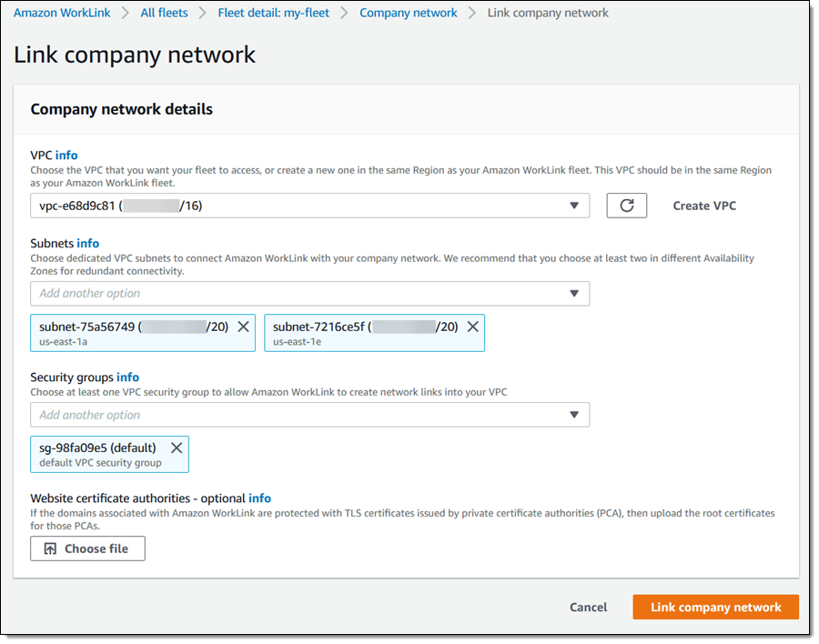Click the upload icon on Choose file
Screen dimensions: 819x644
point(50,548)
